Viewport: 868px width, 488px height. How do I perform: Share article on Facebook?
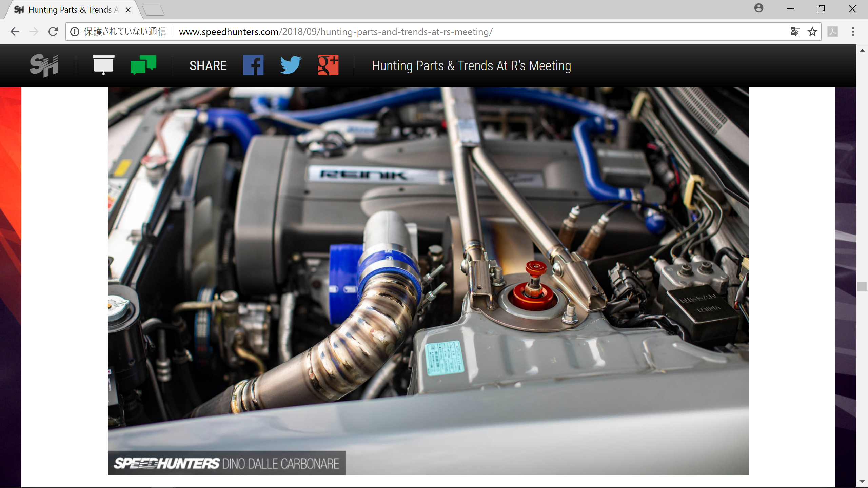click(x=253, y=65)
